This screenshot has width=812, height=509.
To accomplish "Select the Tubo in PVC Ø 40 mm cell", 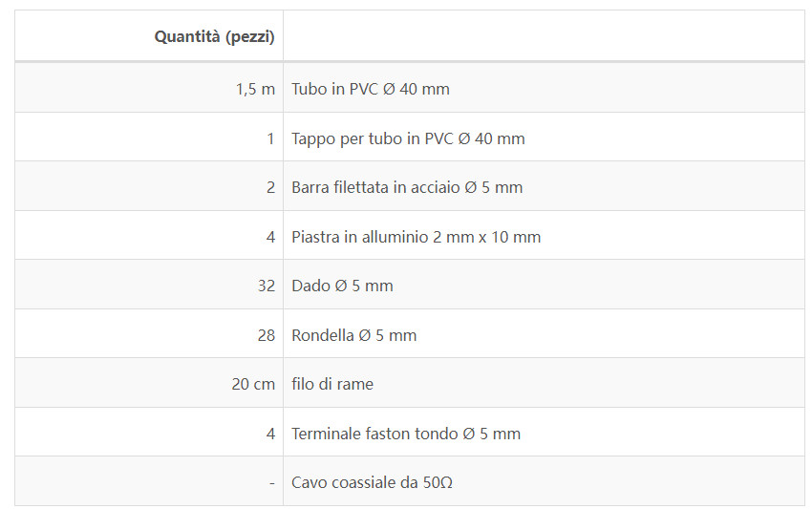I will tap(544, 89).
